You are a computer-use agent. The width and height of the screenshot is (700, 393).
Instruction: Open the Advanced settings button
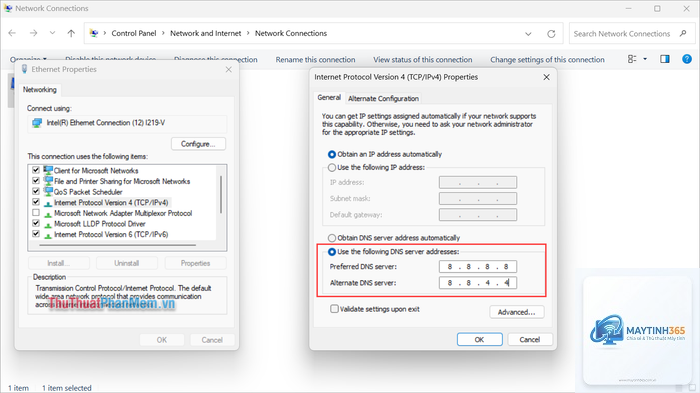click(517, 312)
